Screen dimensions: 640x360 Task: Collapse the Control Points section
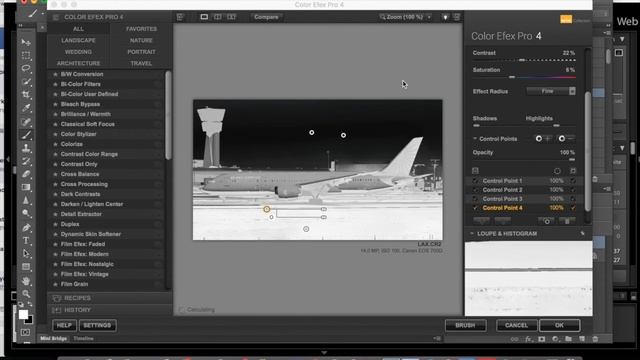tap(475, 139)
